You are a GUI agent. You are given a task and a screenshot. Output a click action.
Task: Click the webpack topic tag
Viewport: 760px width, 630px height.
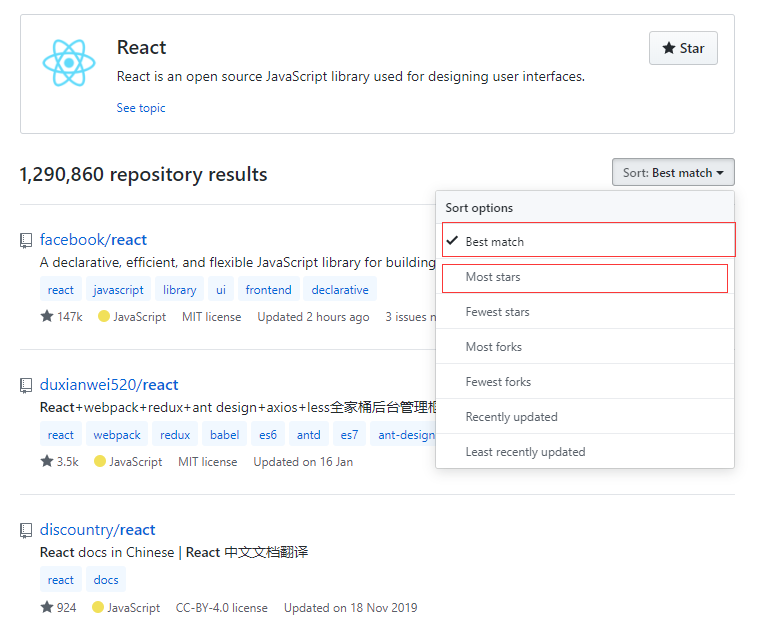[117, 434]
